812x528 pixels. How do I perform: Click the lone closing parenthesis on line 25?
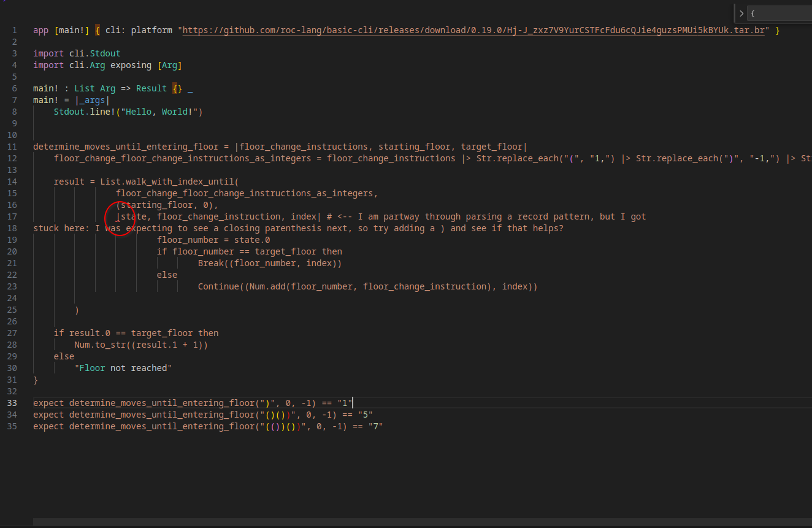pos(77,310)
